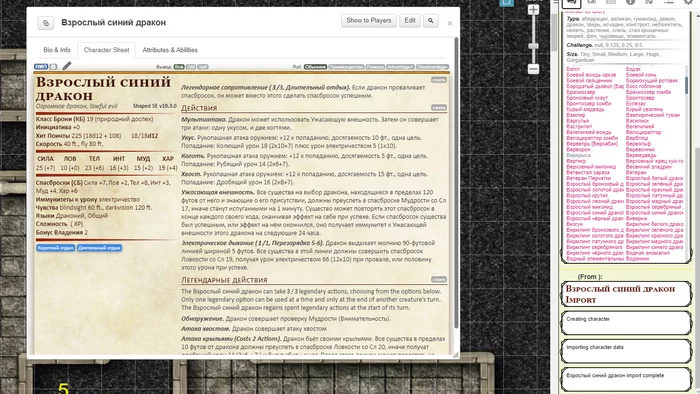Select the Disadvantage roll option
The height and width of the screenshot is (394, 700).
(x=432, y=67)
